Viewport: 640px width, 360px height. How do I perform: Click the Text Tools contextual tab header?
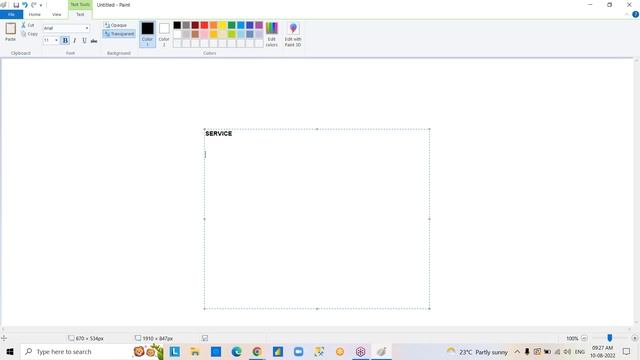tap(80, 4)
